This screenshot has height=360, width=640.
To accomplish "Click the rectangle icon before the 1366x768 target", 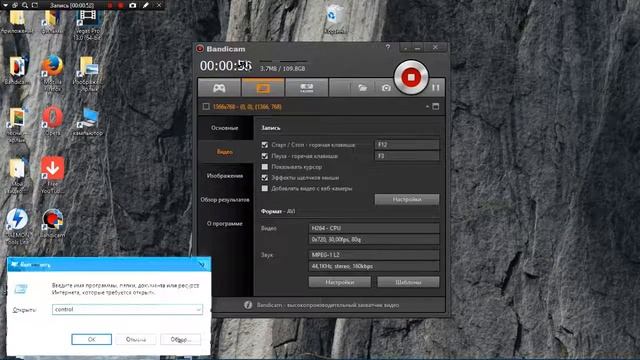I will coord(206,107).
